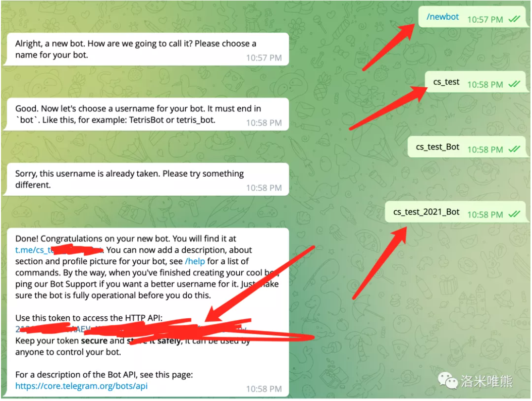Select the 'username is already taken' message
Viewport: 532px width, 401px height.
click(146, 179)
